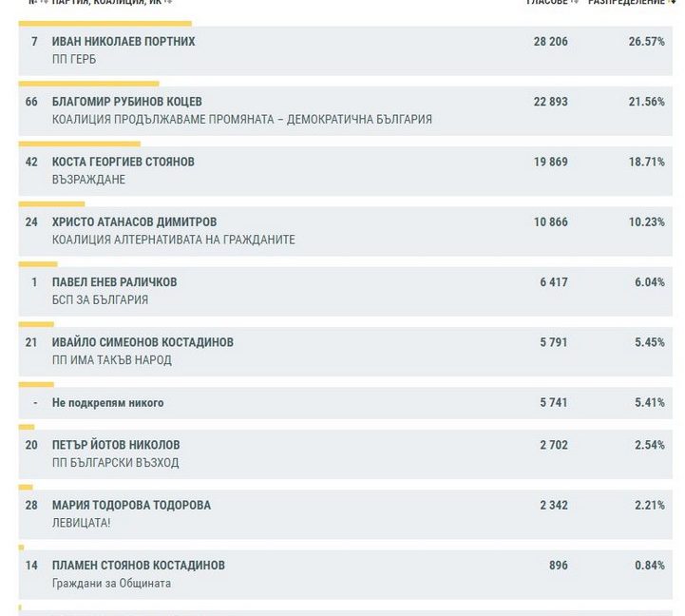Click sort icon next to ПАРТИЯ, КОАЛИЦИЯ, ИК header

(x=169, y=3)
